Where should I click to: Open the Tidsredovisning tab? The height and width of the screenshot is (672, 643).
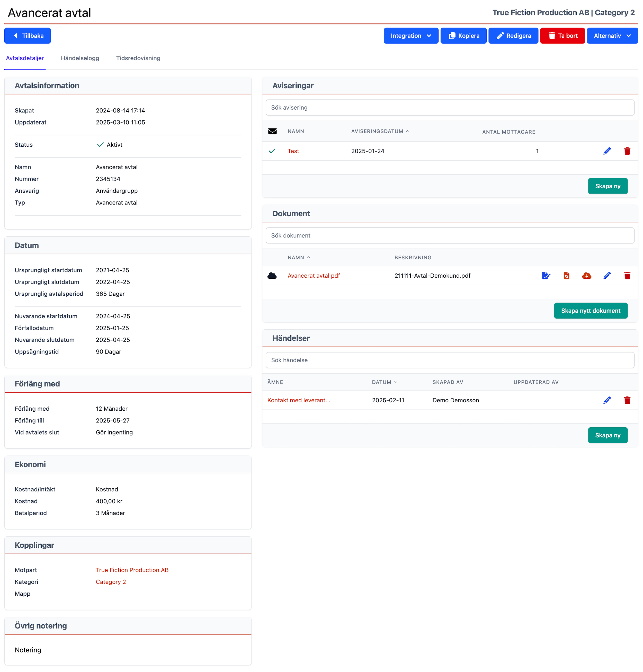138,58
